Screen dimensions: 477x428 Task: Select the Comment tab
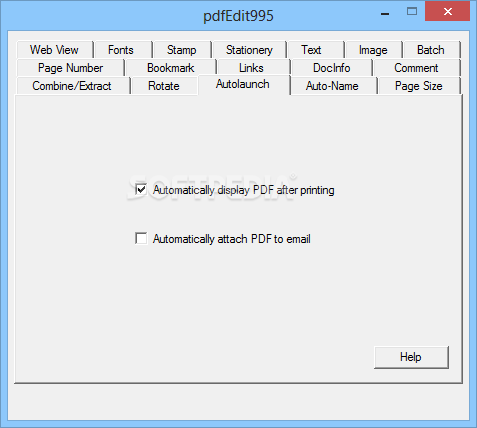(x=417, y=68)
